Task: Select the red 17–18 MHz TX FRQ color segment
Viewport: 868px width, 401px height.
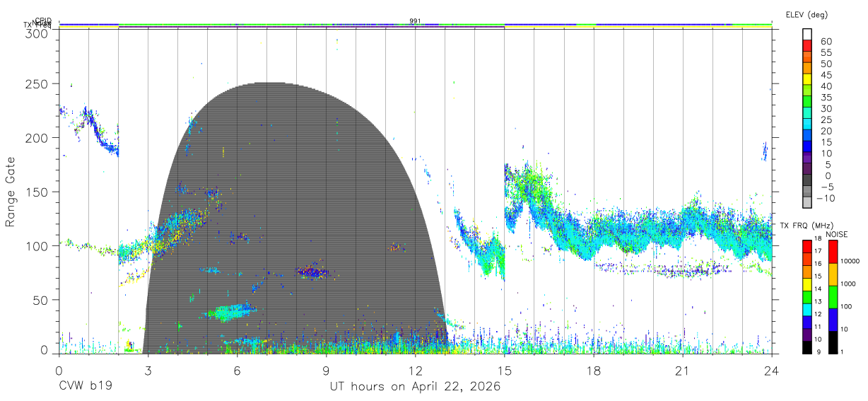Action: (807, 245)
